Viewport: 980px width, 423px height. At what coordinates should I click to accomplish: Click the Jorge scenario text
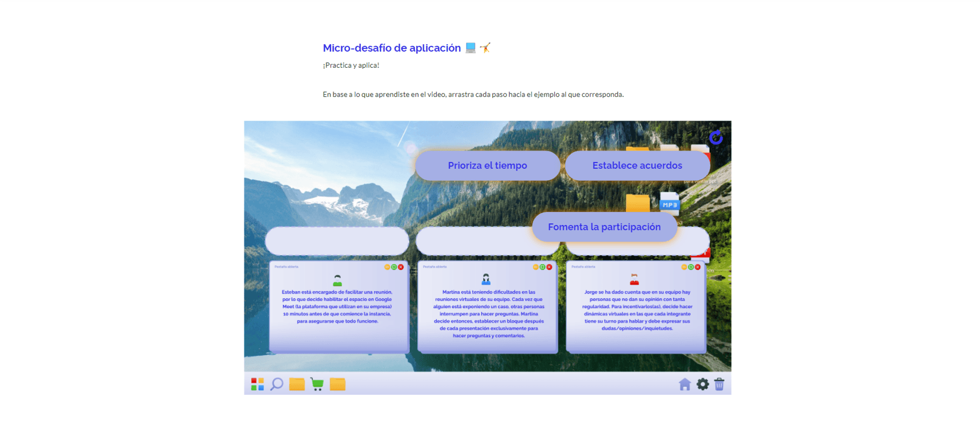(x=637, y=310)
